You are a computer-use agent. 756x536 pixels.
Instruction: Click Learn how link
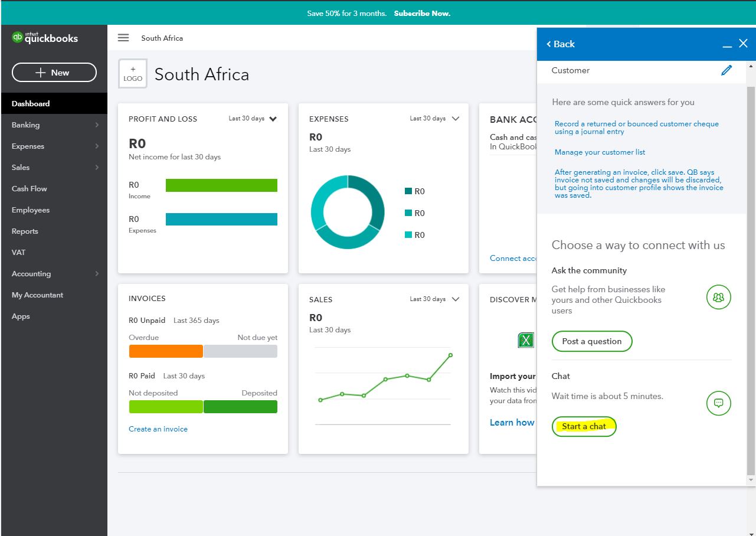[512, 423]
